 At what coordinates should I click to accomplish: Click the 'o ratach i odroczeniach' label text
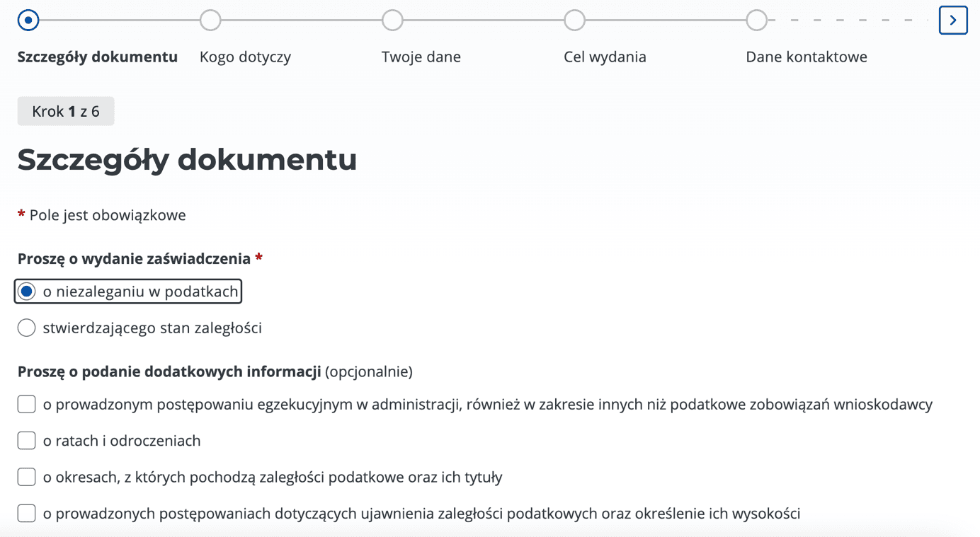pos(122,441)
